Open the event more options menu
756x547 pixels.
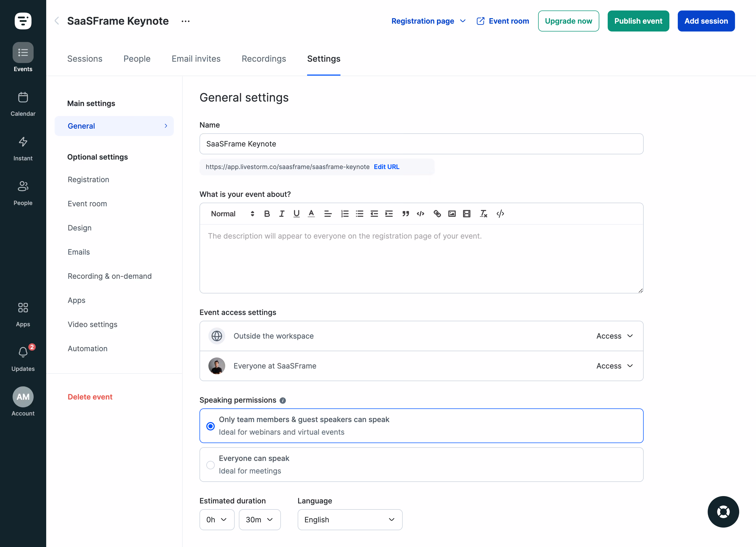coord(185,21)
